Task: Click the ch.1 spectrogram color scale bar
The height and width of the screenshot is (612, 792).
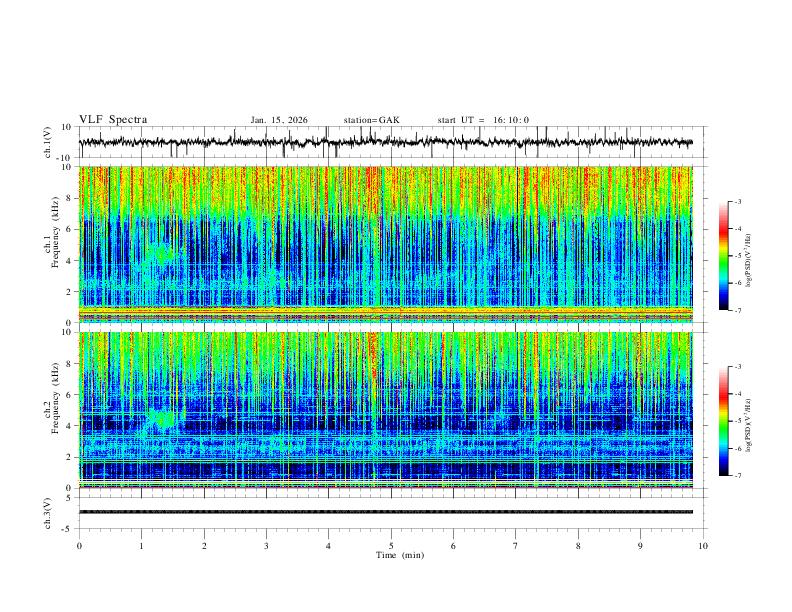Action: coord(723,256)
